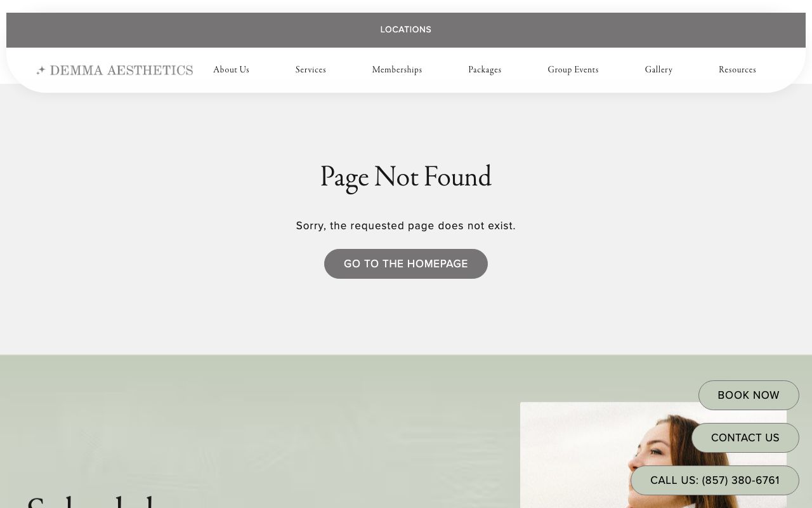Click the 'requested page does not exist' message

point(406,225)
